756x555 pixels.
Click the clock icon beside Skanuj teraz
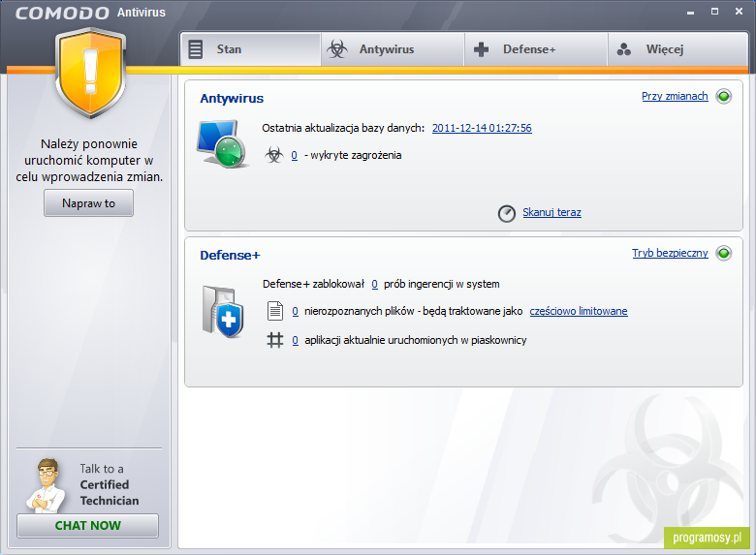(506, 213)
